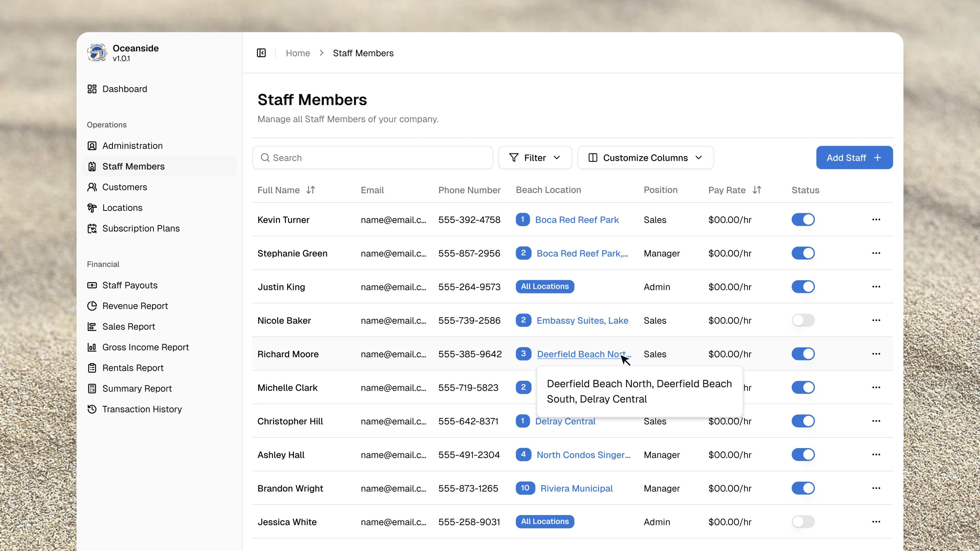Click the 10 locations badge for Brandon Wright
This screenshot has width=980, height=551.
(525, 488)
